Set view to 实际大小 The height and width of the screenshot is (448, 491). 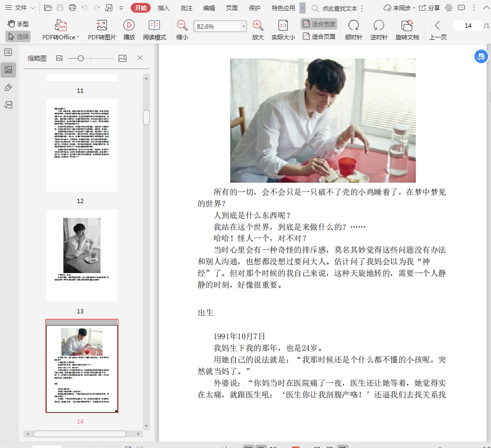tap(283, 30)
